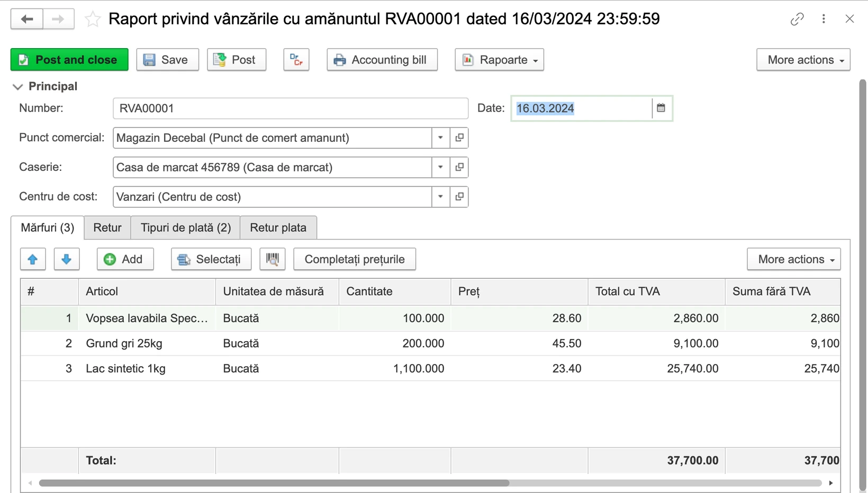868x493 pixels.
Task: Print the Accounting bill
Action: pos(382,60)
